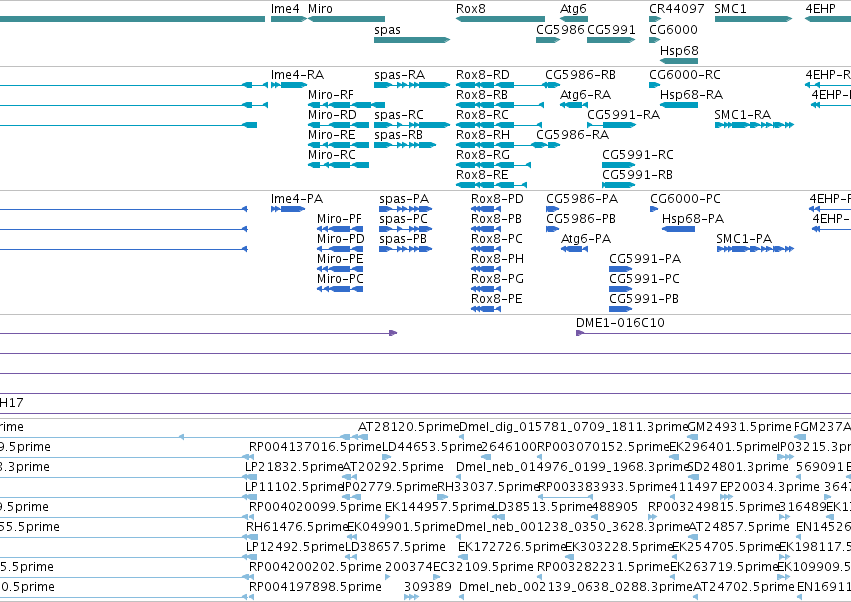Screen dimensions: 851x602
Task: Open the Rox8-RC transcript label
Action: [482, 115]
